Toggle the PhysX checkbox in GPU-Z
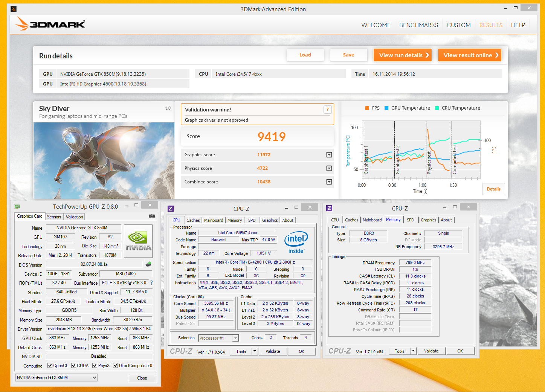Screen dimensions: 545x392 [x=95, y=366]
